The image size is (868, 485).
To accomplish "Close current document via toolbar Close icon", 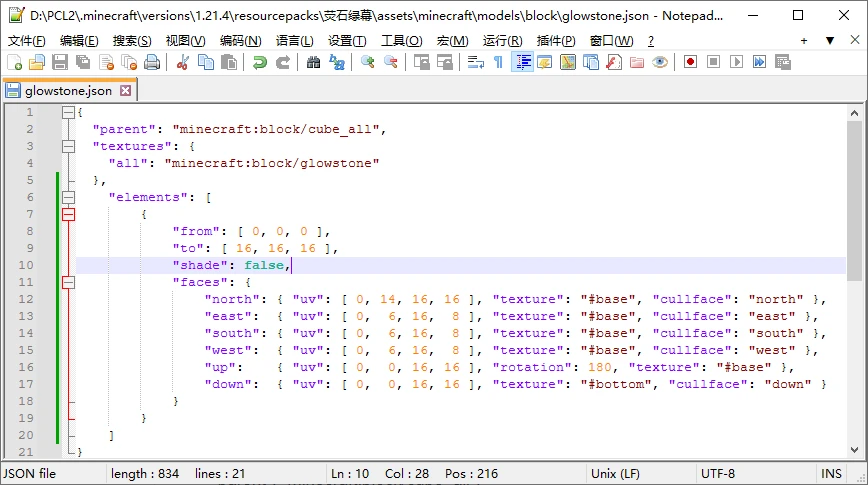I will pyautogui.click(x=106, y=62).
